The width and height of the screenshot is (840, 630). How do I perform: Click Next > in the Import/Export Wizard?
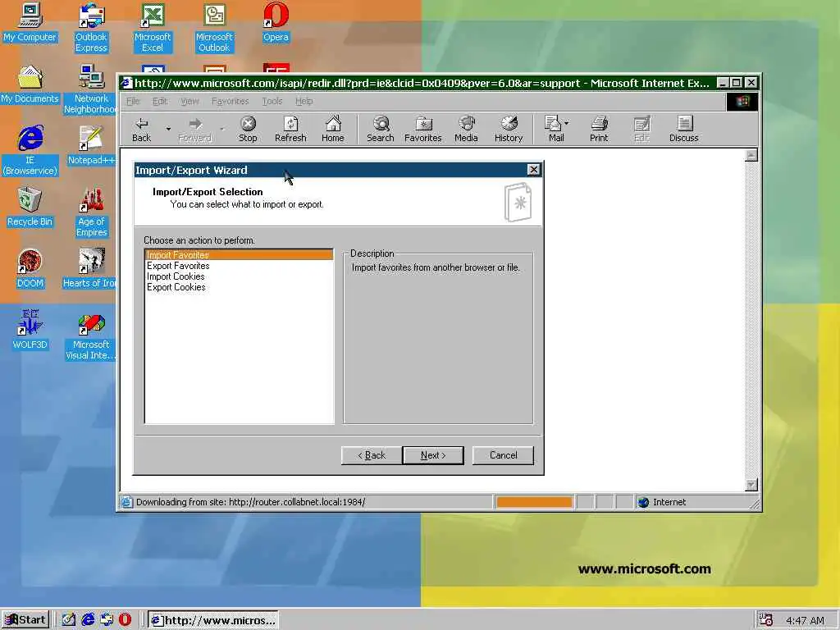(x=433, y=455)
